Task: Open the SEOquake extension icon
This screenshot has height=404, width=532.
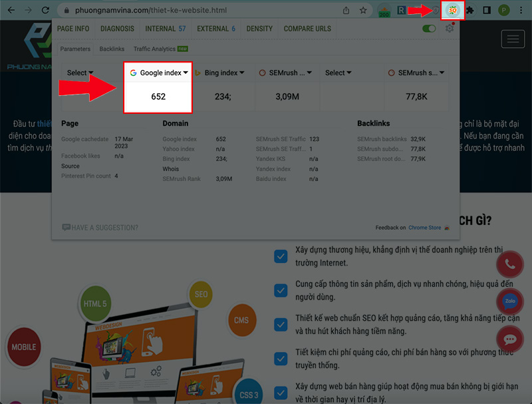Action: [x=453, y=11]
